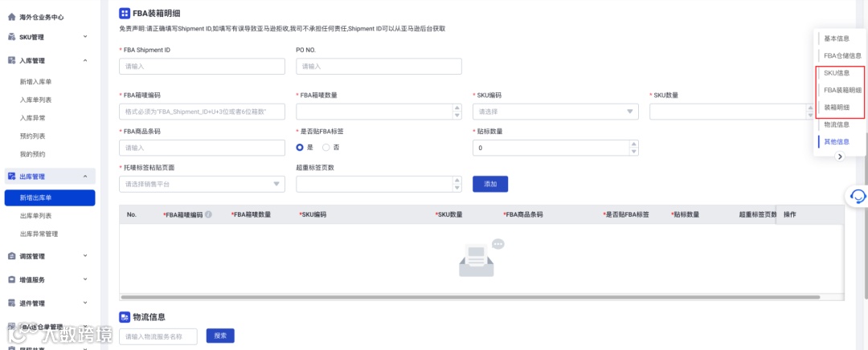Focus the FBA商品条码 input field
This screenshot has width=868, height=350.
pyautogui.click(x=202, y=149)
